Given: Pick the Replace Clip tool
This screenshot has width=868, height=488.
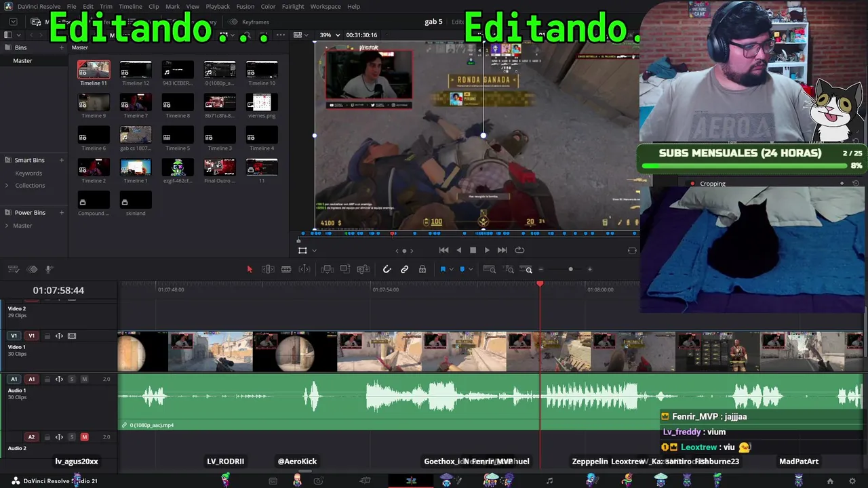Looking at the screenshot, I should tap(362, 269).
